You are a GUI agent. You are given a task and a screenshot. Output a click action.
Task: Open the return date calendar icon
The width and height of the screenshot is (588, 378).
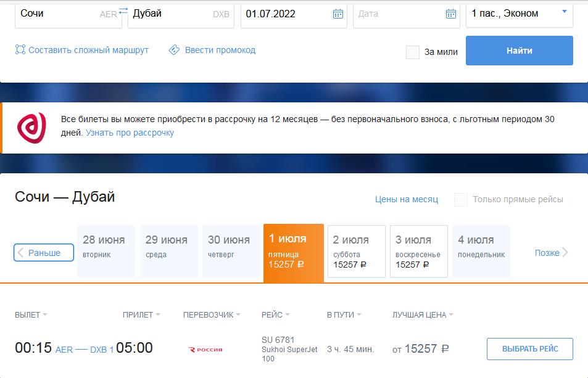pos(450,14)
